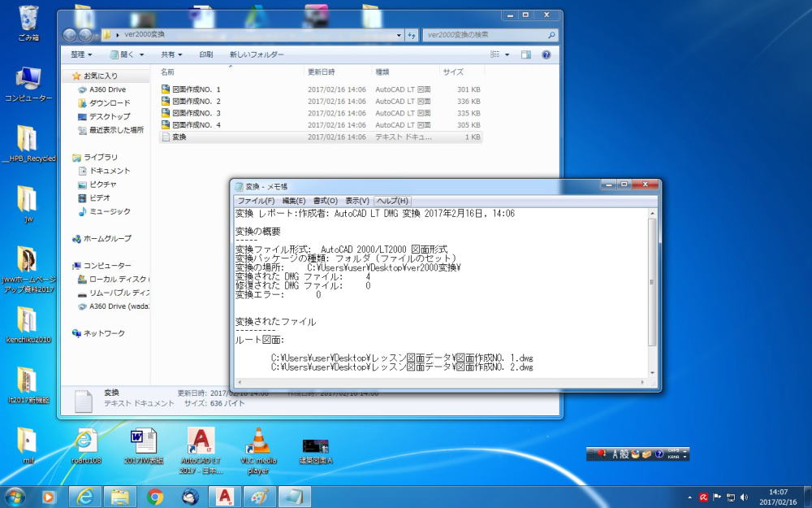Sort files by the サイズ column header
Viewport: 812px width, 508px height.
[x=462, y=72]
